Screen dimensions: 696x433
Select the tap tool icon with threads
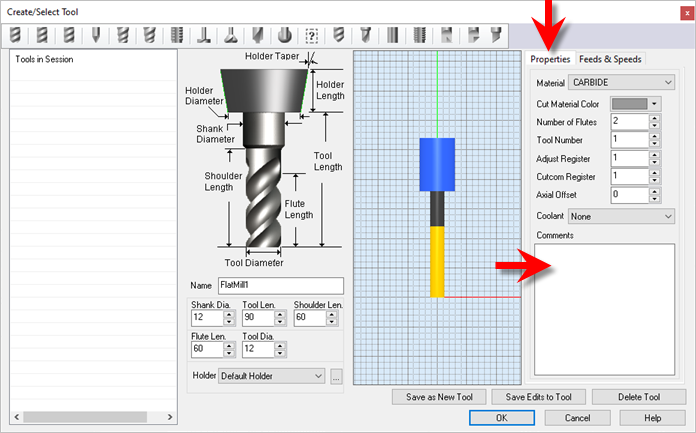[419, 35]
